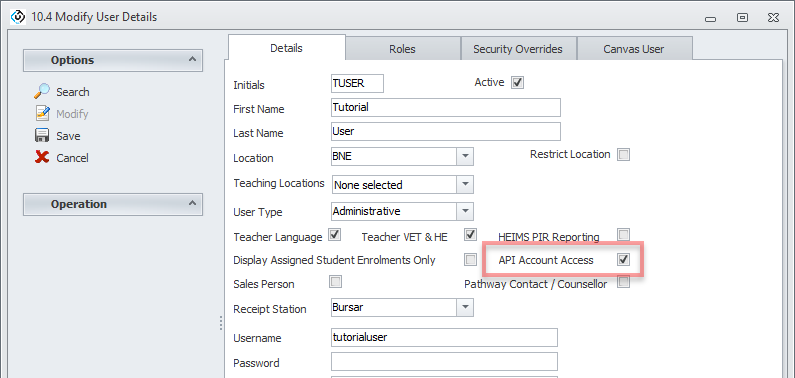
Task: Click the application logo in title bar
Action: pos(18,16)
